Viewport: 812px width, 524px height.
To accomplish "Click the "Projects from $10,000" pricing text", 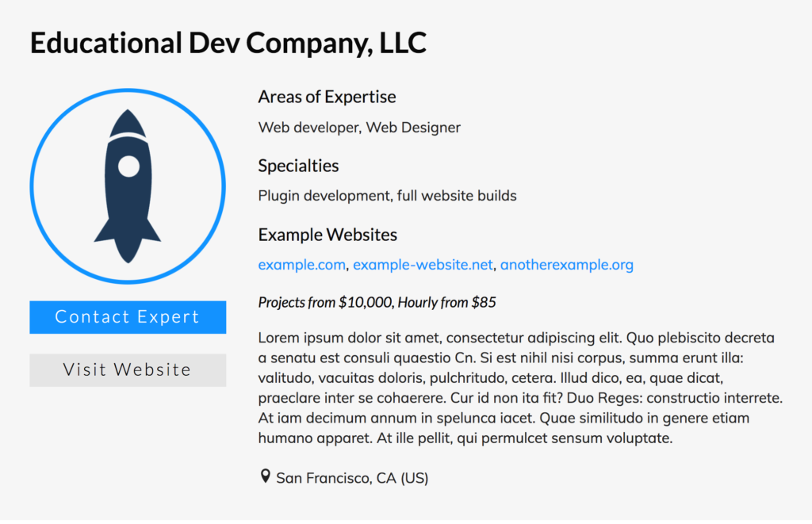I will [325, 302].
